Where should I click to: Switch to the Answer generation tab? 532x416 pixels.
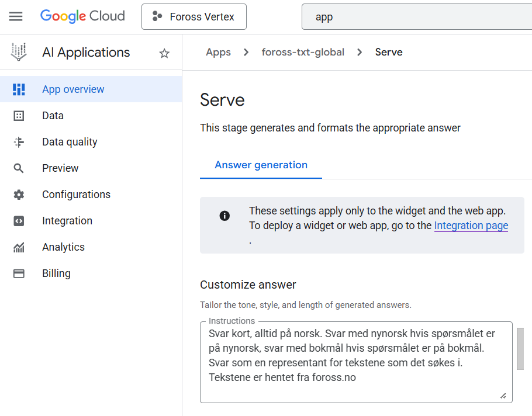(261, 165)
